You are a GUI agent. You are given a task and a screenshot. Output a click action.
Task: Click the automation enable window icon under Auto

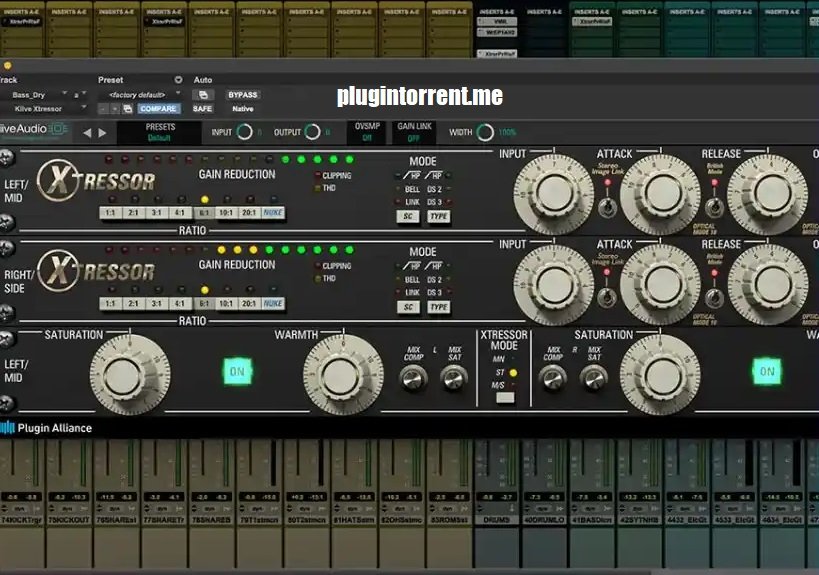coord(203,95)
